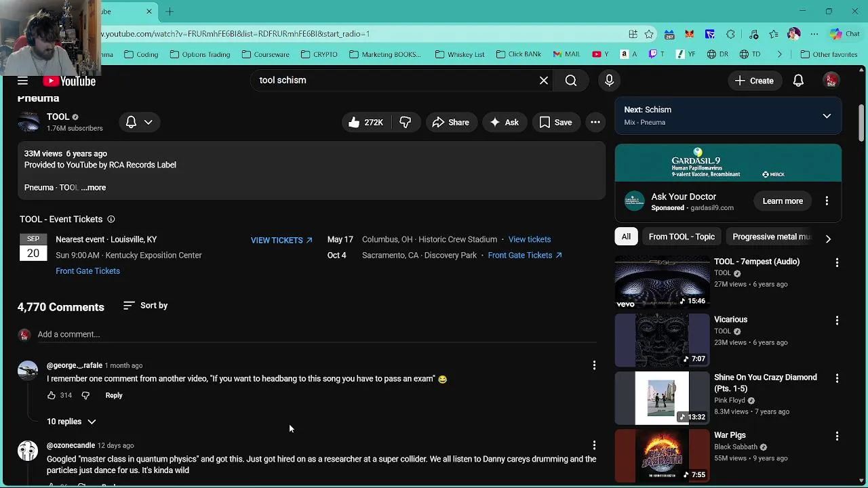
Task: Open the media control music icon
Action: coord(753,34)
